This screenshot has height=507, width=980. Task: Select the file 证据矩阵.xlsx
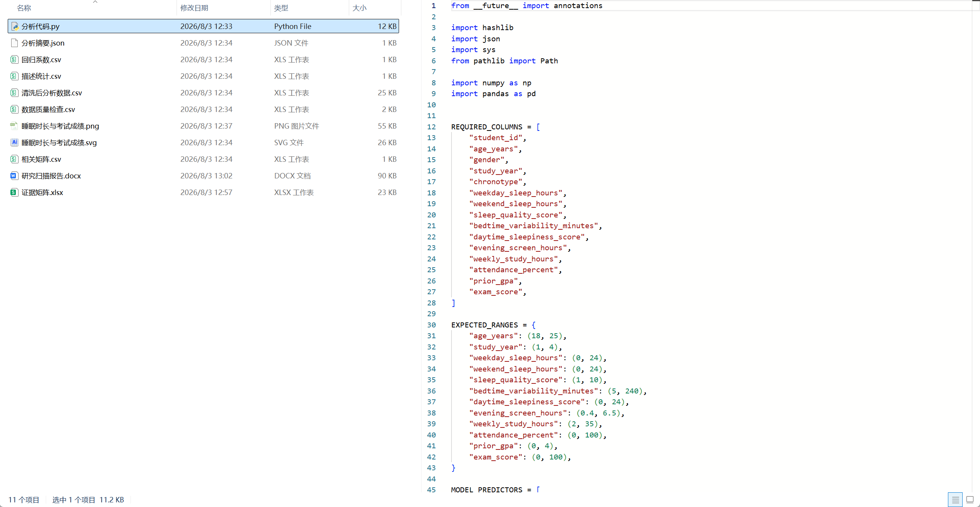(203, 192)
